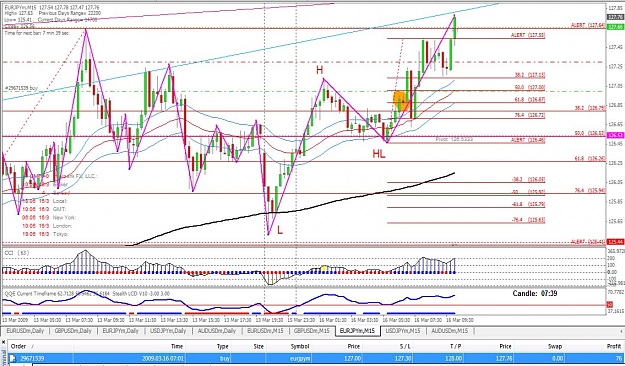Click the buy type cell of the order
Image resolution: width=625 pixels, height=366 pixels.
224,358
